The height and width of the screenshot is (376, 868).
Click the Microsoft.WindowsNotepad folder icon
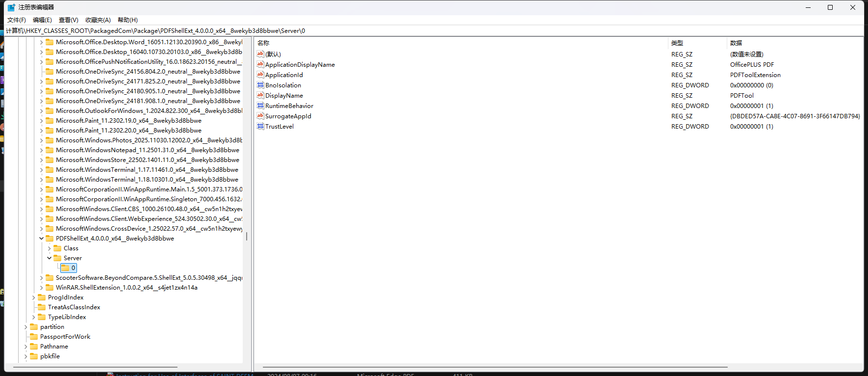50,150
